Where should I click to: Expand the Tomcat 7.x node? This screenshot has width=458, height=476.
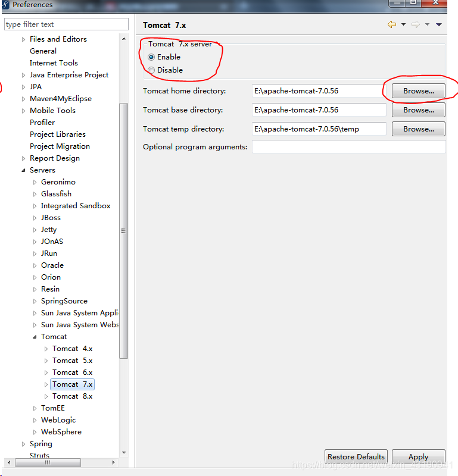click(46, 384)
